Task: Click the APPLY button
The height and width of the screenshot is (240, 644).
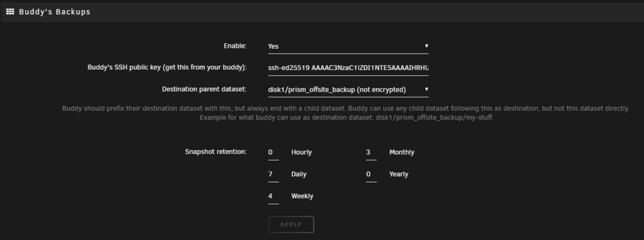Action: [x=291, y=225]
